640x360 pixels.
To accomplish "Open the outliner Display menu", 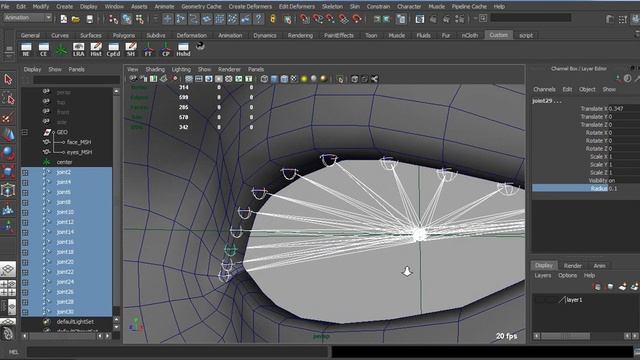I will point(32,69).
